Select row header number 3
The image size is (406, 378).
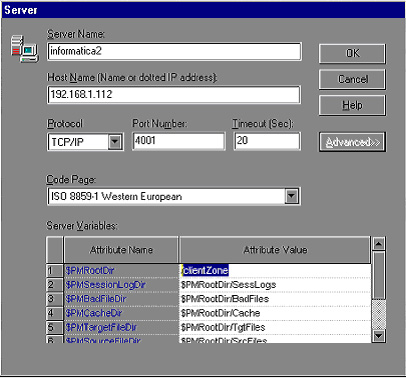54,299
